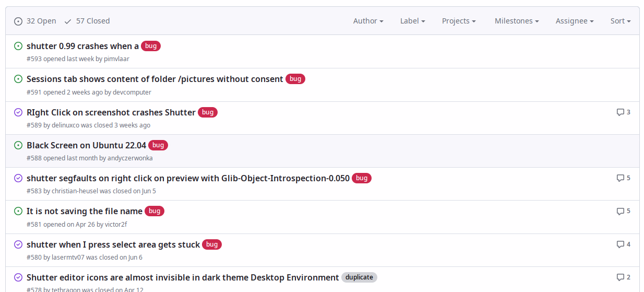Expand the Projects filter menu
Image resolution: width=644 pixels, height=292 pixels.
459,21
